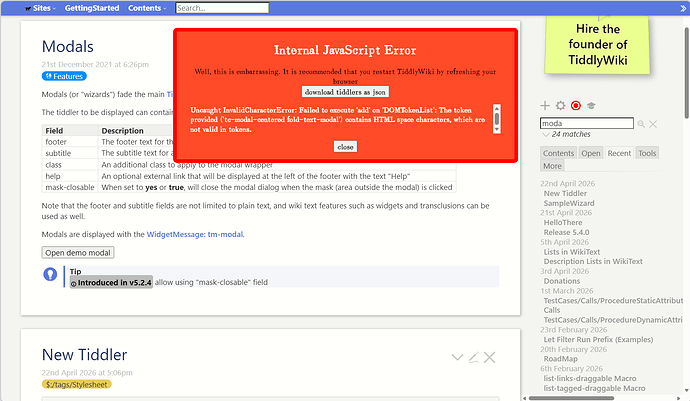This screenshot has height=401, width=690.
Task: Click the graduation cap icon in sidebar
Action: (x=591, y=106)
